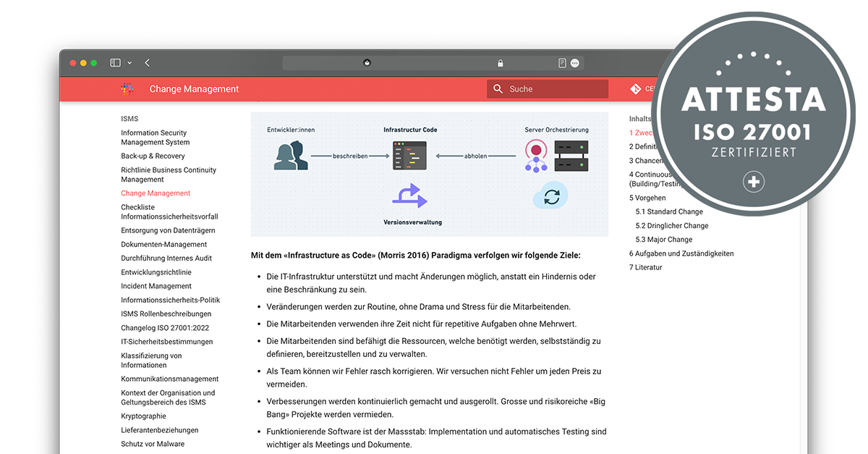Click the git repository icon in header
The width and height of the screenshot is (868, 454).
pyautogui.click(x=635, y=89)
